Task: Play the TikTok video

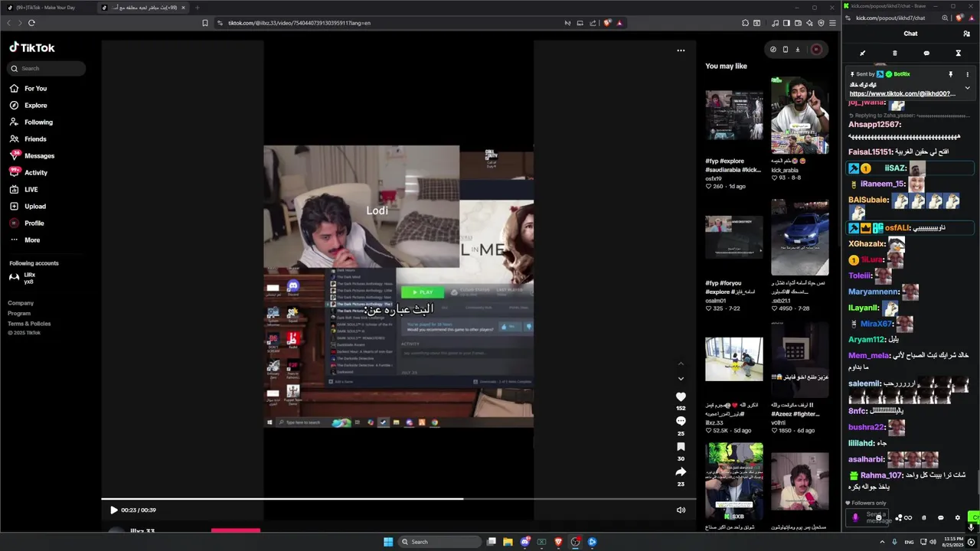Action: click(114, 510)
